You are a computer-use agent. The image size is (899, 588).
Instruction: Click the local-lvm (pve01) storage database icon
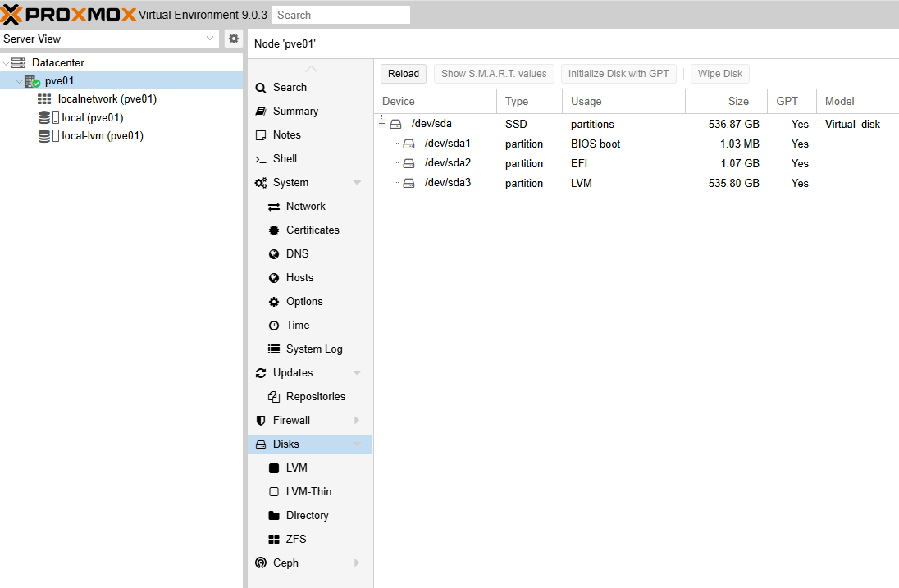[44, 136]
